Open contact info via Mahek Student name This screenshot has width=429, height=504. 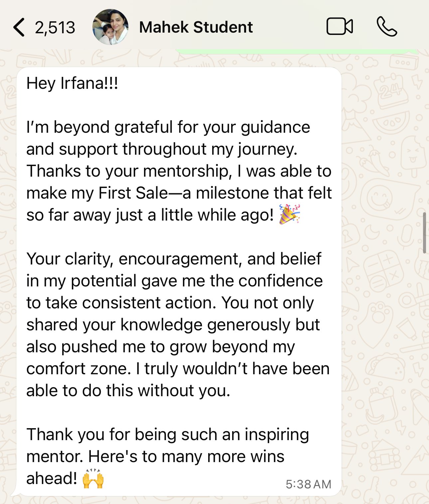point(196,27)
